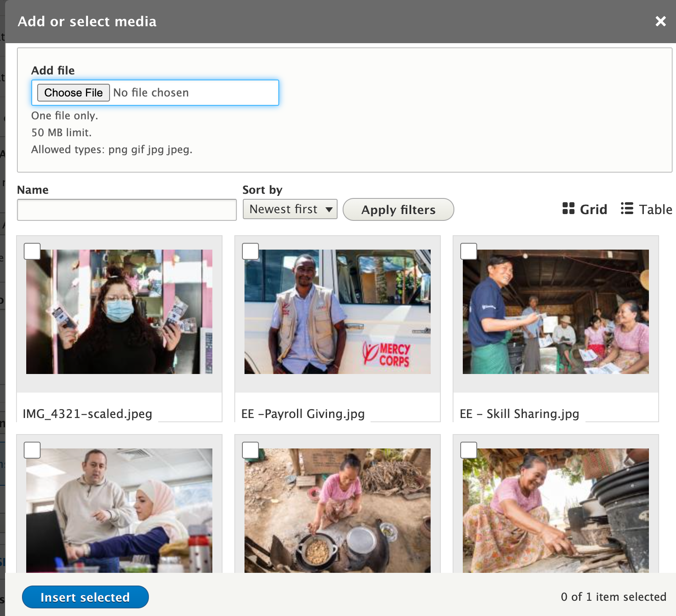Viewport: 676px width, 616px height.
Task: Open the Sort by Newest first dropdown
Action: click(x=290, y=209)
